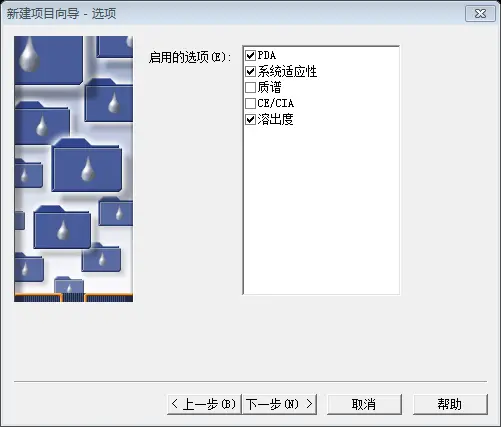
Task: Proceed with 下一步(N) button
Action: [279, 404]
